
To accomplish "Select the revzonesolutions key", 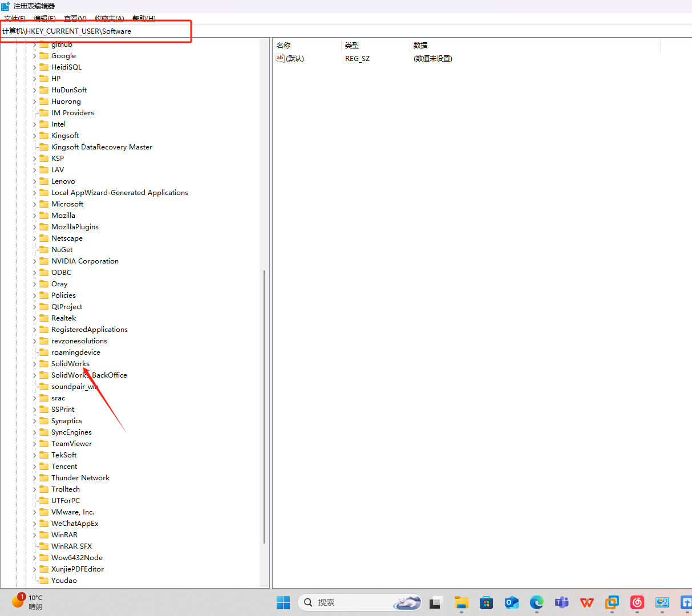I will (79, 341).
